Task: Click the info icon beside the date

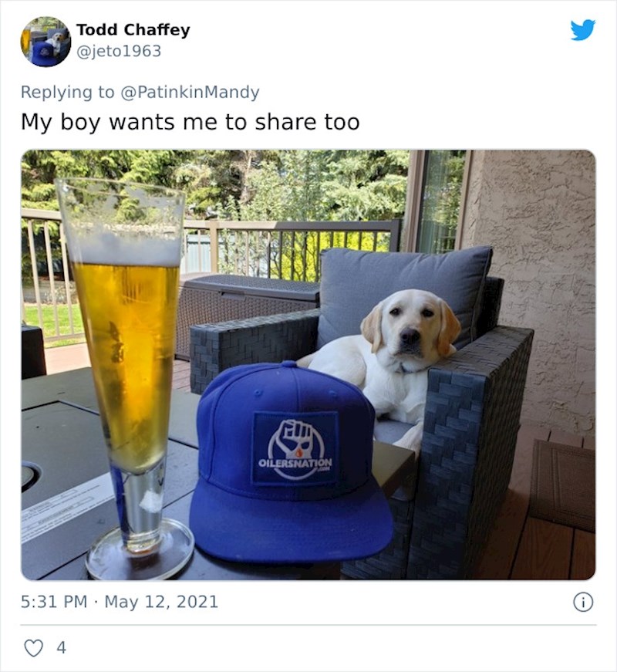Action: tap(583, 602)
